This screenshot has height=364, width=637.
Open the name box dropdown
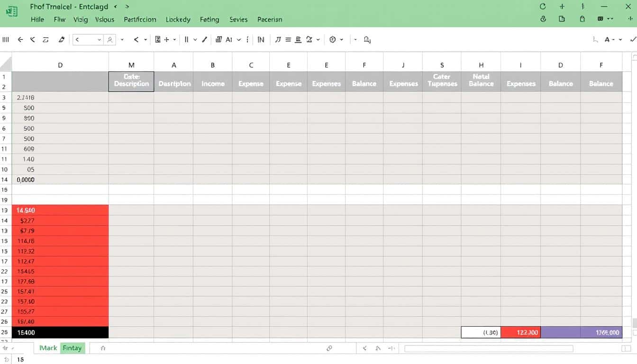coord(99,40)
